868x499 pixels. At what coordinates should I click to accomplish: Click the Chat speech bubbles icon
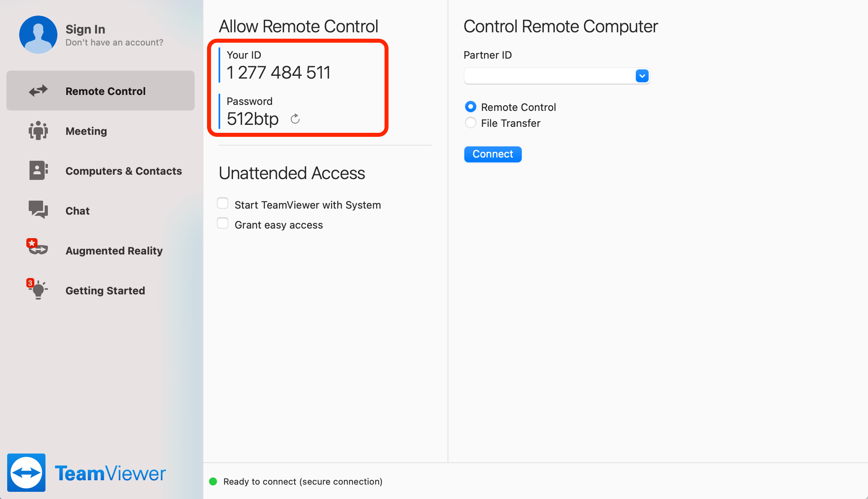tap(38, 210)
